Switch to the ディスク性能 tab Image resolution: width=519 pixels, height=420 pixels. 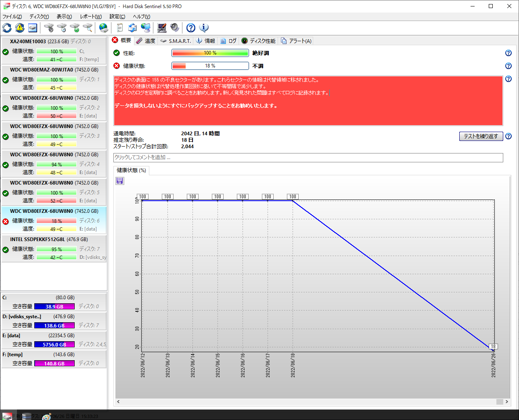pos(258,41)
